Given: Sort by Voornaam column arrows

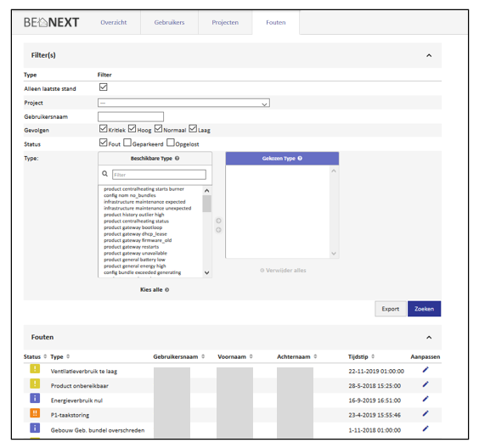Looking at the screenshot, I should pos(251,356).
